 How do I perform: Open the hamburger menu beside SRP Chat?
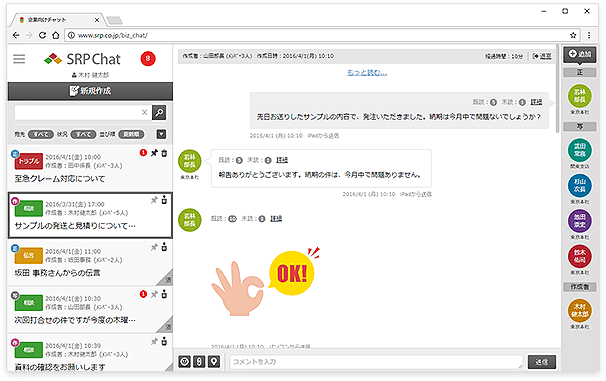[19, 59]
